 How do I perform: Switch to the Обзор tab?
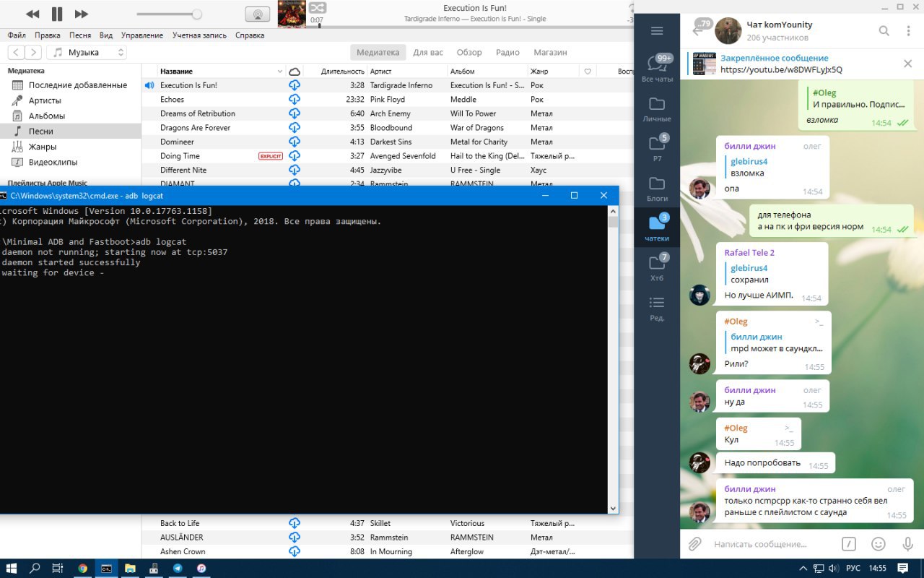point(469,52)
